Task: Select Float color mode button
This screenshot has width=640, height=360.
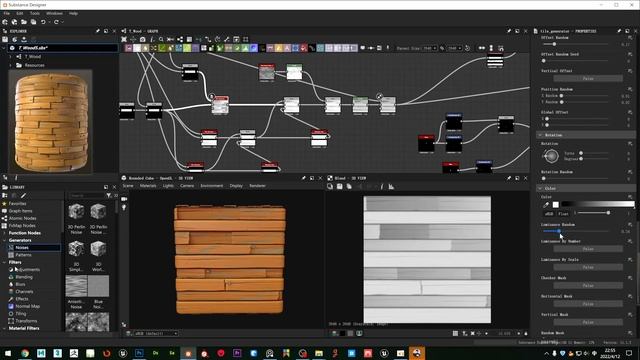Action: (x=563, y=214)
